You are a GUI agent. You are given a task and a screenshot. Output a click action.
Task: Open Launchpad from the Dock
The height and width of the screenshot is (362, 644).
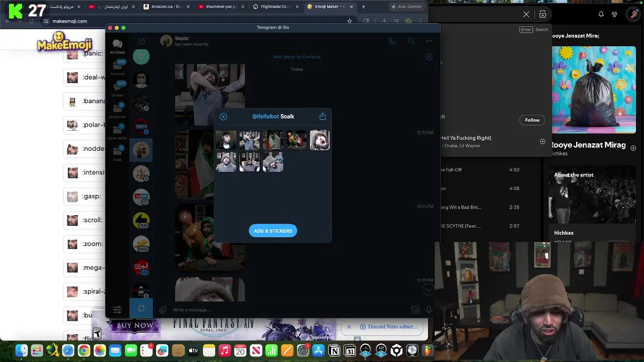click(37, 350)
